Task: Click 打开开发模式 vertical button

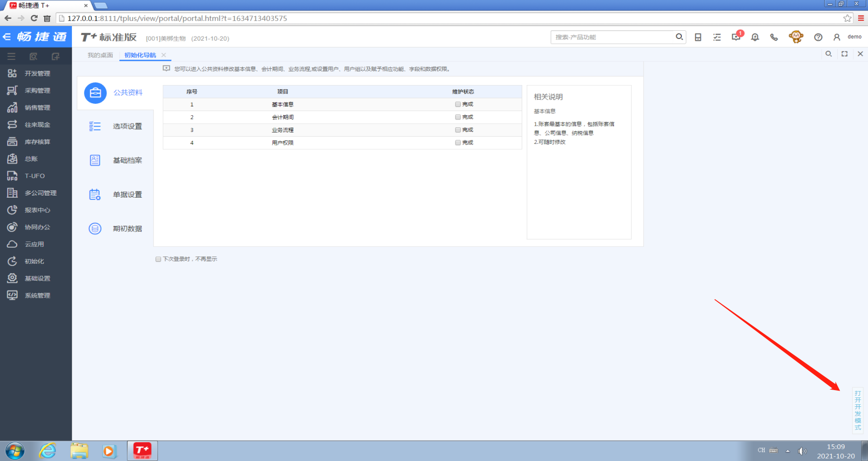Action: [858, 410]
